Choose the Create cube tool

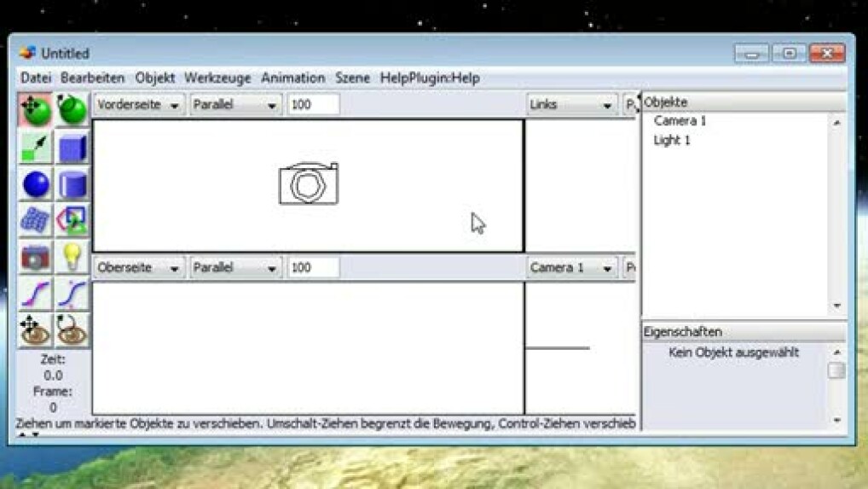coord(72,148)
